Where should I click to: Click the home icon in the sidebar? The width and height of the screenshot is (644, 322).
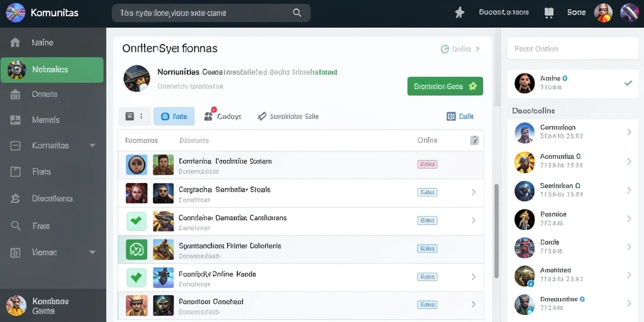coord(15,42)
